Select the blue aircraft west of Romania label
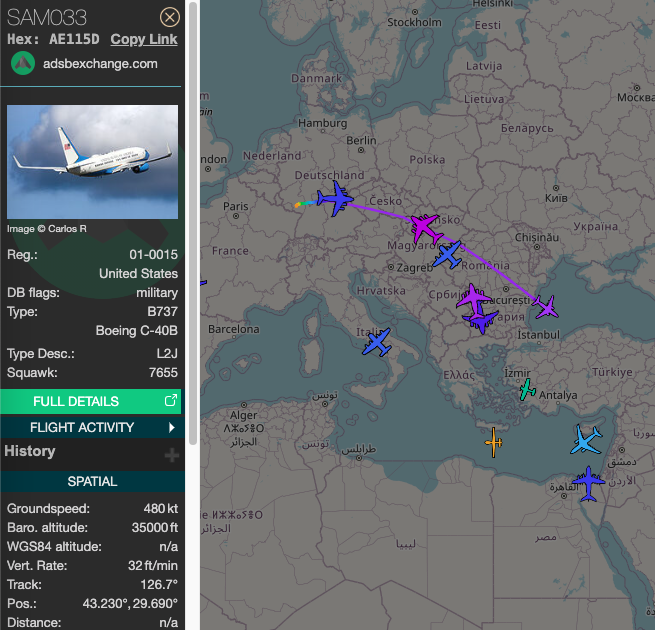This screenshot has height=630, width=655. (449, 255)
